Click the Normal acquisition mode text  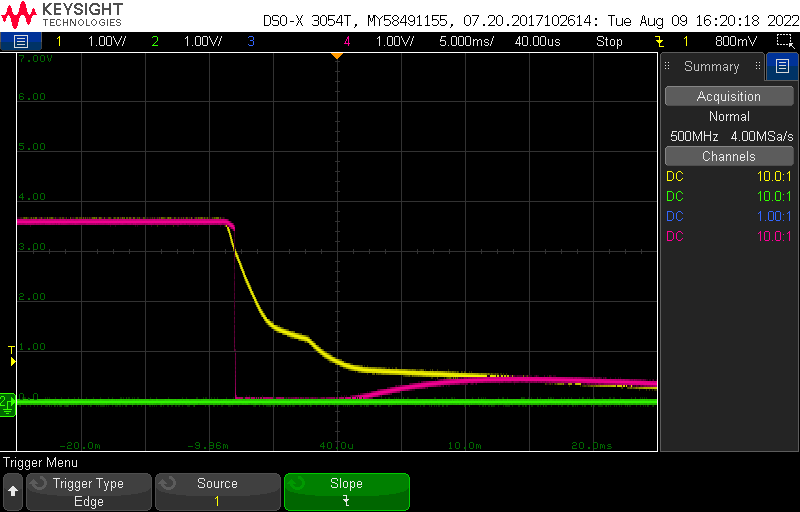(x=729, y=116)
